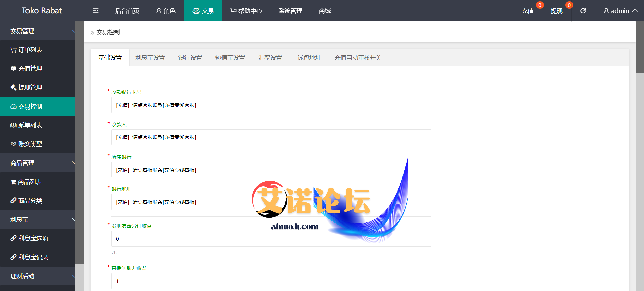This screenshot has height=291, width=644.
Task: Focus the 银行地址 input field
Action: point(271,202)
